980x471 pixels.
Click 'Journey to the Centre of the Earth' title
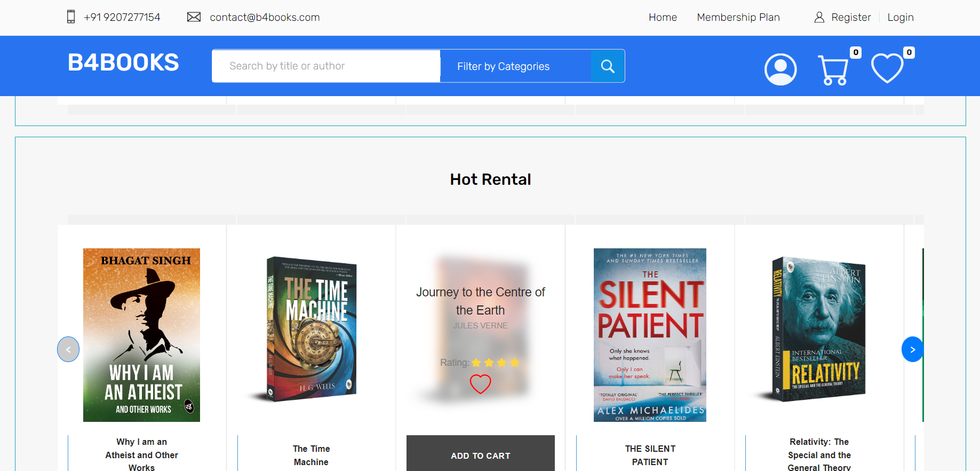click(480, 301)
